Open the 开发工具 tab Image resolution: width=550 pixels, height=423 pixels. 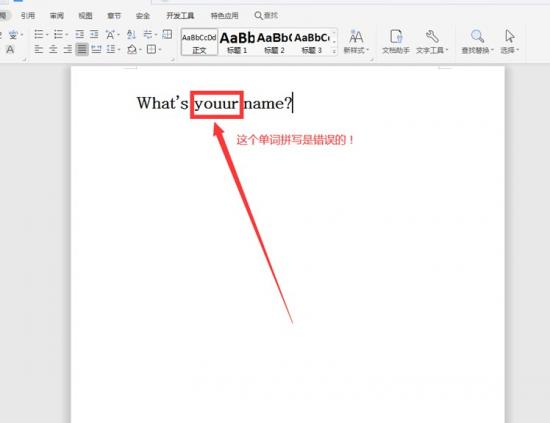coord(180,15)
